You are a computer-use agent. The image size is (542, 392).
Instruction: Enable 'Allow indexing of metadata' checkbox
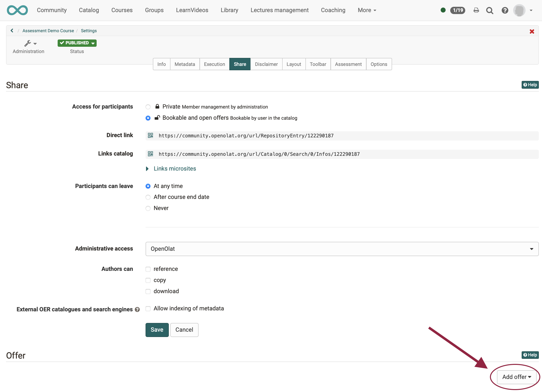(x=148, y=309)
